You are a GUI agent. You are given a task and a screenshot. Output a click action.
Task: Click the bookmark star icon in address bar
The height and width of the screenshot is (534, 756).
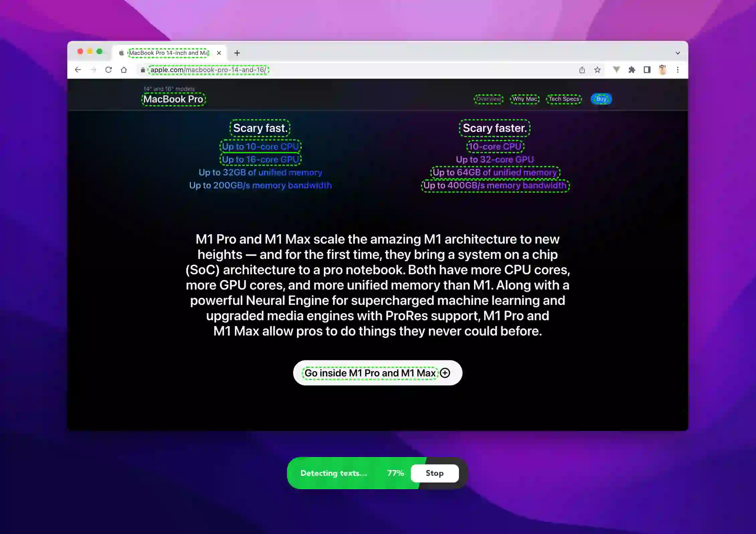click(597, 70)
